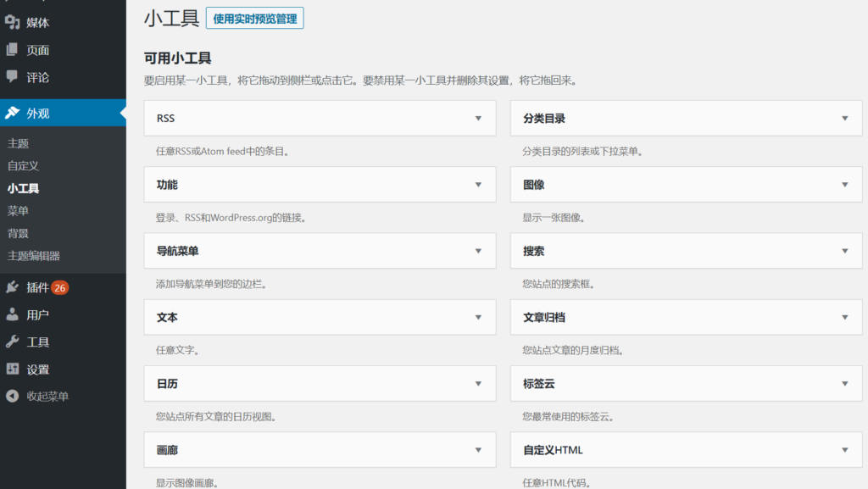Click the Settings (设置) icon in sidebar
The width and height of the screenshot is (868, 489).
(13, 369)
